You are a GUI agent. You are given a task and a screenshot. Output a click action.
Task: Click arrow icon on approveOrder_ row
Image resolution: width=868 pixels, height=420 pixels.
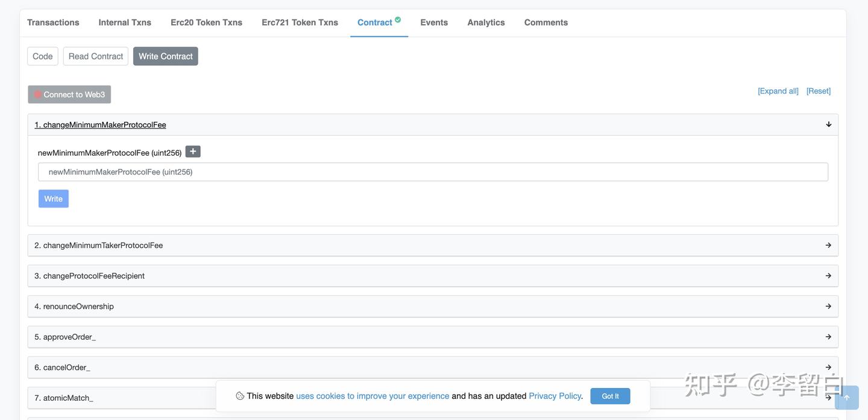tap(828, 337)
